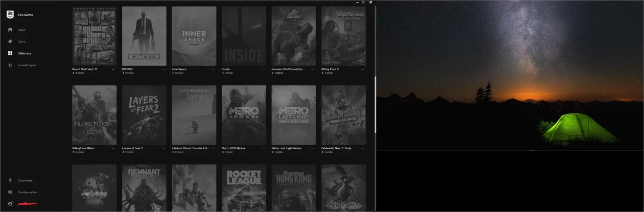Image resolution: width=644 pixels, height=212 pixels.
Task: Open options for Layers of Fear 2
Action: [164, 148]
